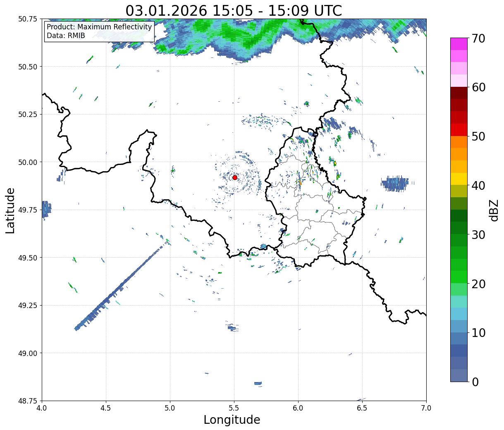Viewport: 504px width, 430px height.
Task: Click the long diagonal blue radar echo streak
Action: point(121,287)
